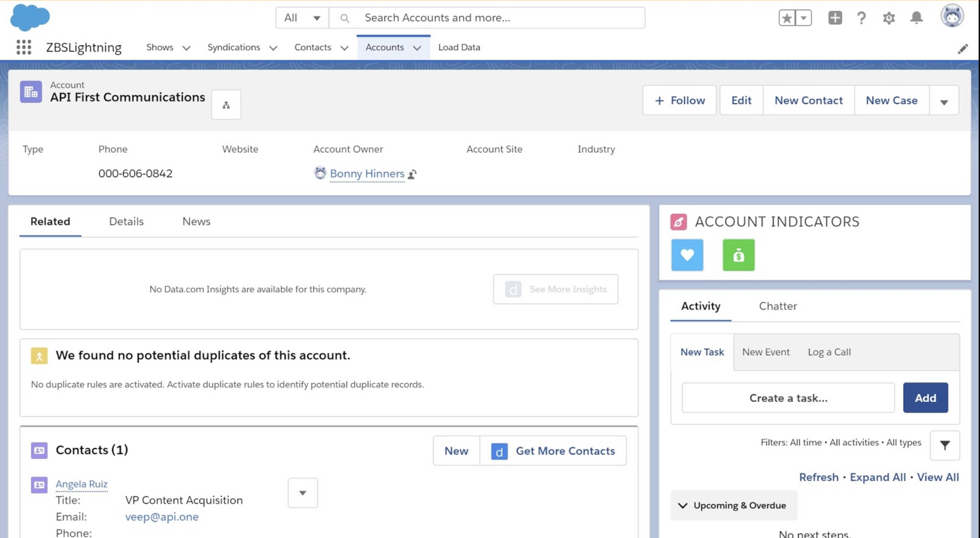980x538 pixels.
Task: Select the Chatter tab in activity panel
Action: click(x=777, y=306)
